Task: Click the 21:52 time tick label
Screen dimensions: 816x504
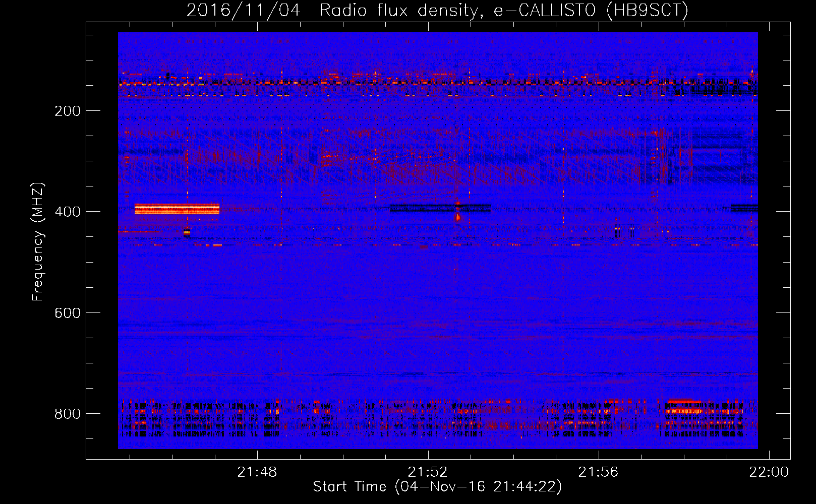Action: click(428, 472)
